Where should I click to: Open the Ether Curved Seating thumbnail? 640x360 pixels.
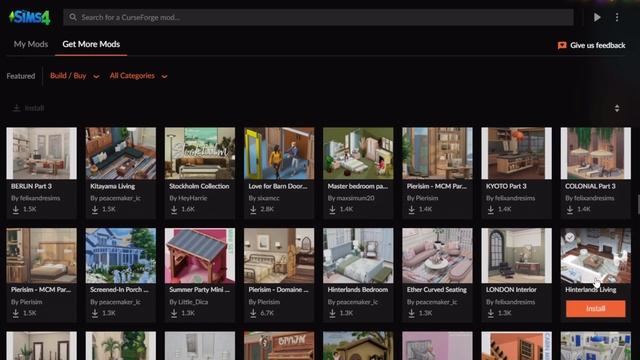coord(437,256)
